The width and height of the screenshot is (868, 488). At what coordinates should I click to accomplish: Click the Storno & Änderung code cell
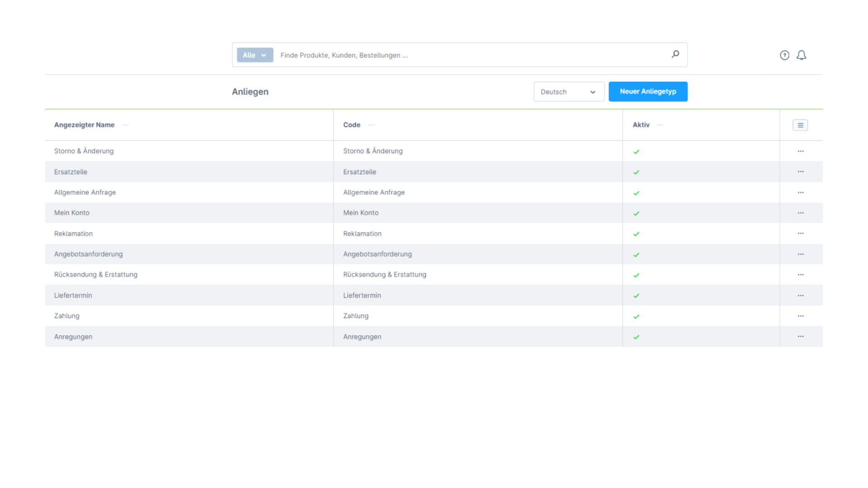(478, 151)
